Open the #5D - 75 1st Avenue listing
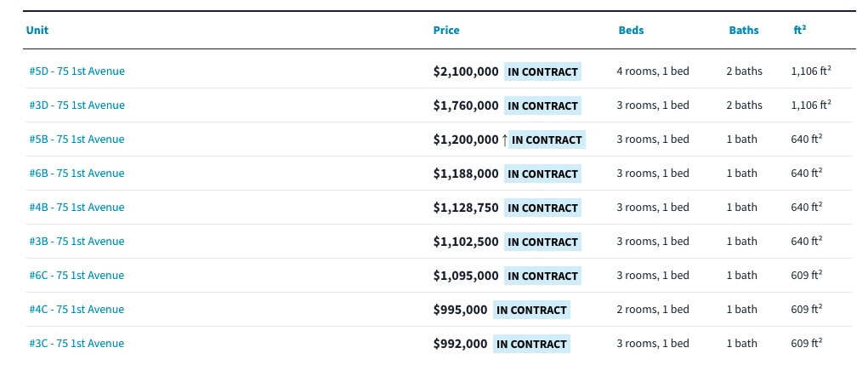Viewport: 868px width, 382px height. tap(77, 71)
